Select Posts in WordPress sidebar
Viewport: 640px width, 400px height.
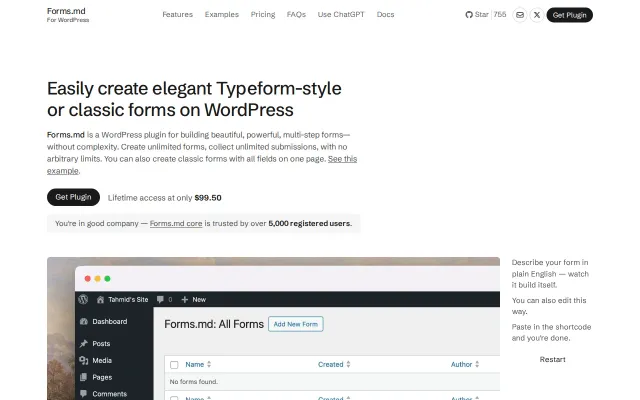(101, 344)
